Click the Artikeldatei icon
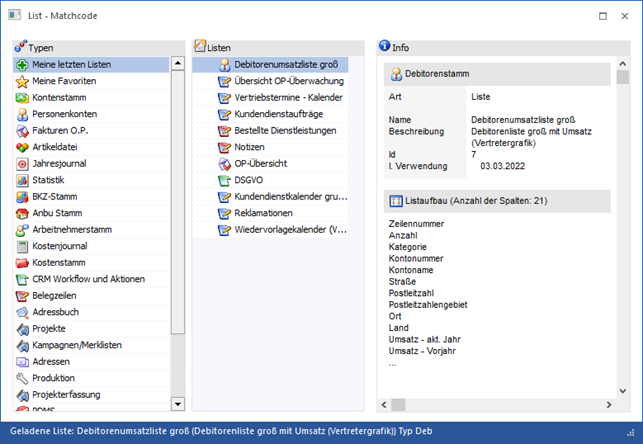Image resolution: width=643 pixels, height=444 pixels. click(22, 147)
